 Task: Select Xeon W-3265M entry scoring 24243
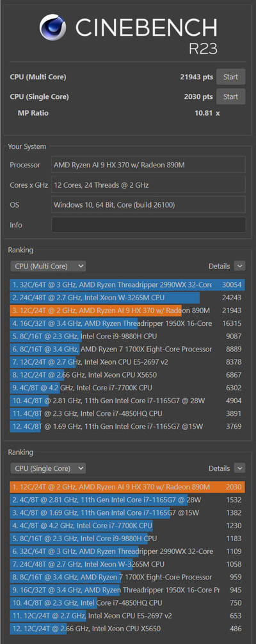pos(127,297)
